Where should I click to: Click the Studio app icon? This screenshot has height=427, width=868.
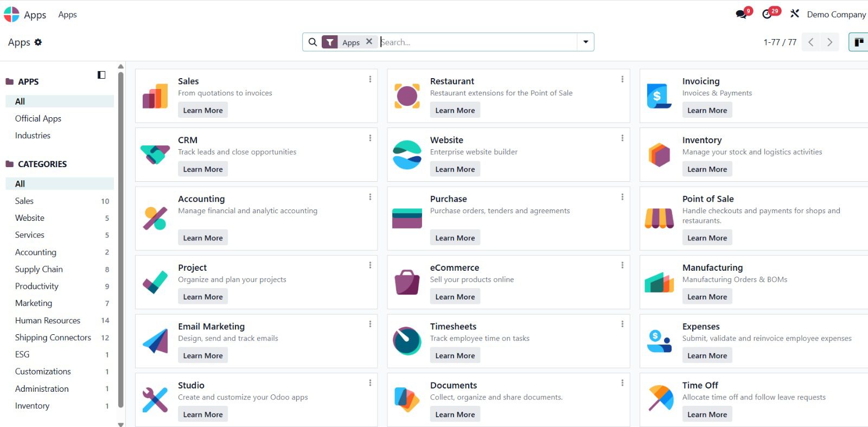(x=155, y=400)
